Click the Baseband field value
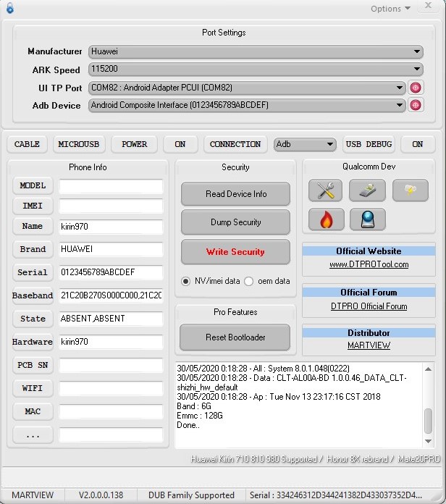This screenshot has width=446, height=504. point(111,295)
